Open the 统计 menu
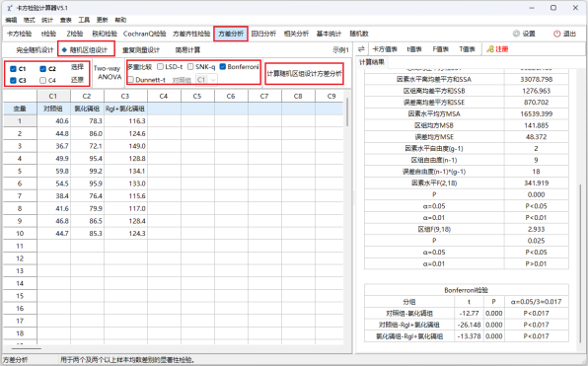588x366 pixels. (x=47, y=20)
